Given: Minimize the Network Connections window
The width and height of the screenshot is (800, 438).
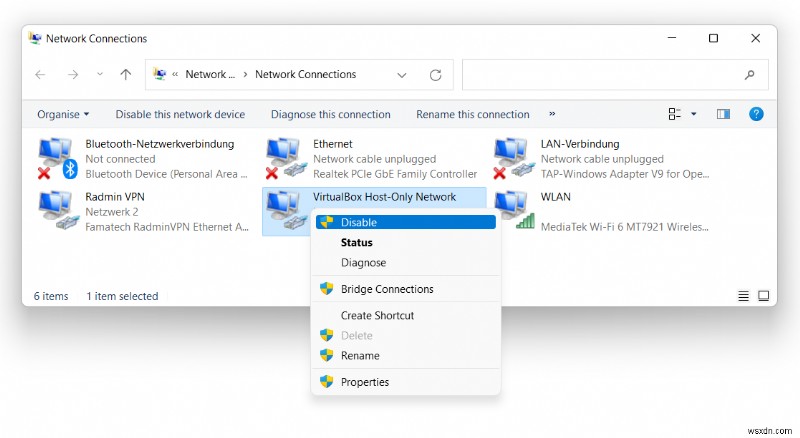Looking at the screenshot, I should point(672,38).
